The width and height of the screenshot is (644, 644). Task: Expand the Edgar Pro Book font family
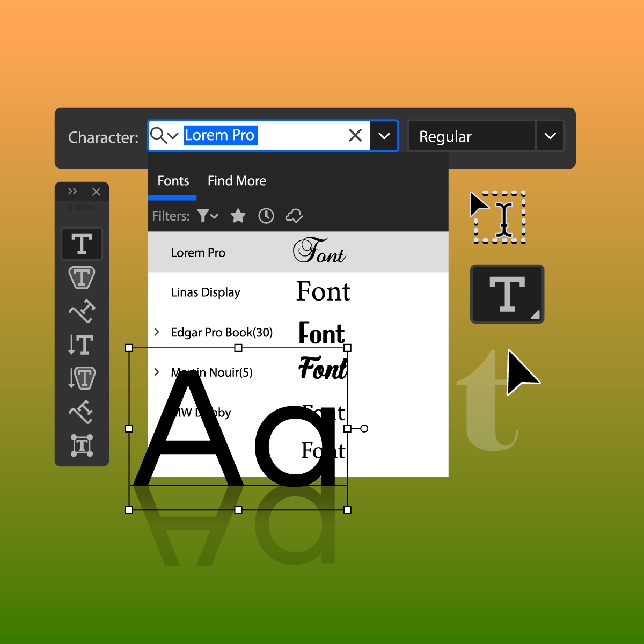157,332
